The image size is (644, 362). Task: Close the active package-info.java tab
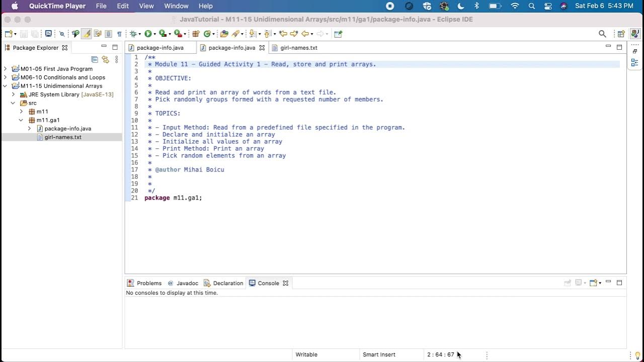tap(262, 48)
